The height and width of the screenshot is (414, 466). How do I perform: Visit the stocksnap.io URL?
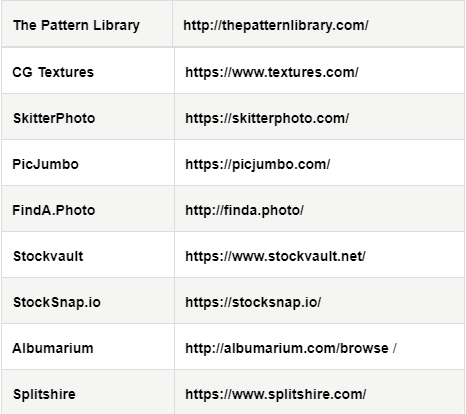pos(253,302)
